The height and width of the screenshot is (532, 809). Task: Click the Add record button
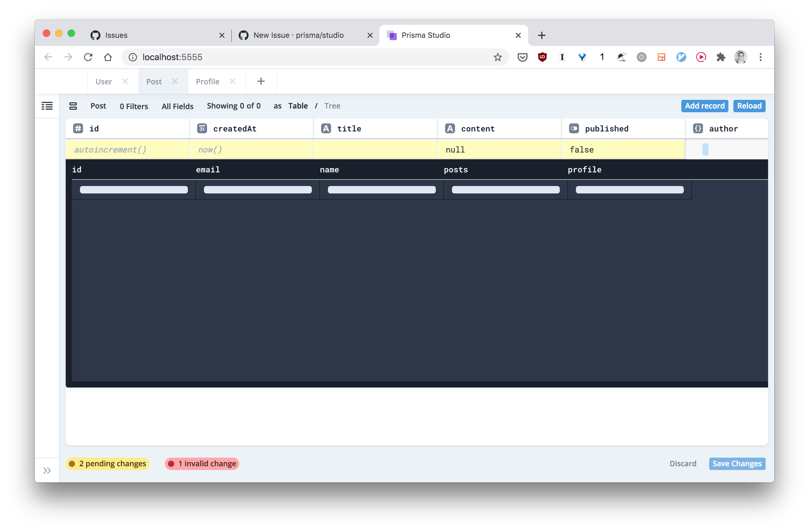(705, 106)
